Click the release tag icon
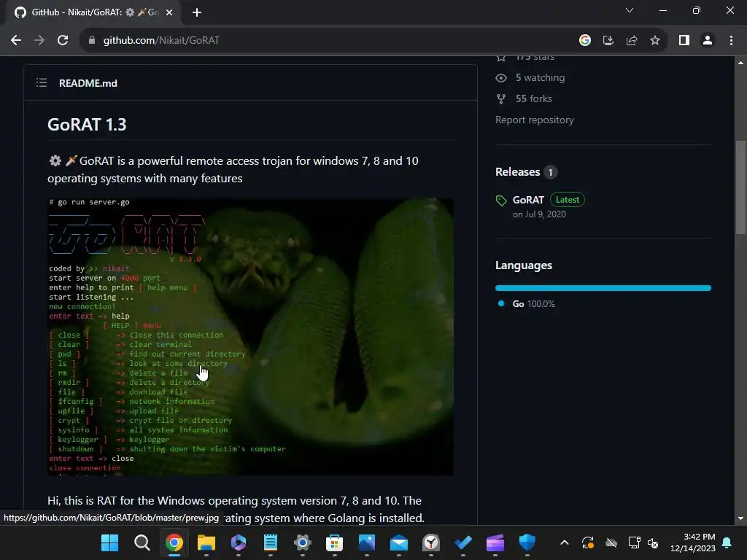 coord(500,201)
